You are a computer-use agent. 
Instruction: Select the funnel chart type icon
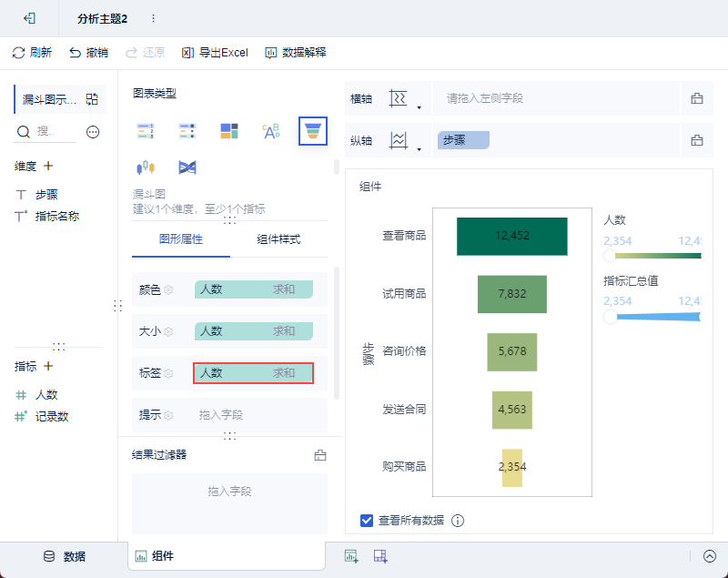313,131
